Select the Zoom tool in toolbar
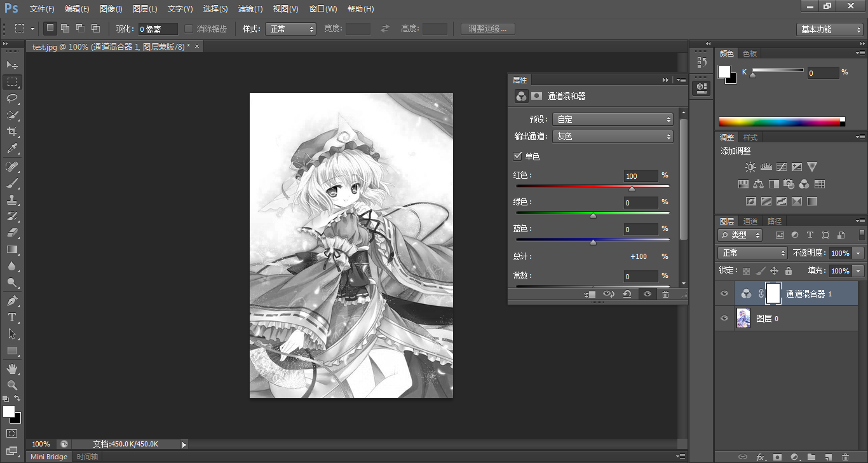Screen dimensions: 868x463 click(x=11, y=385)
